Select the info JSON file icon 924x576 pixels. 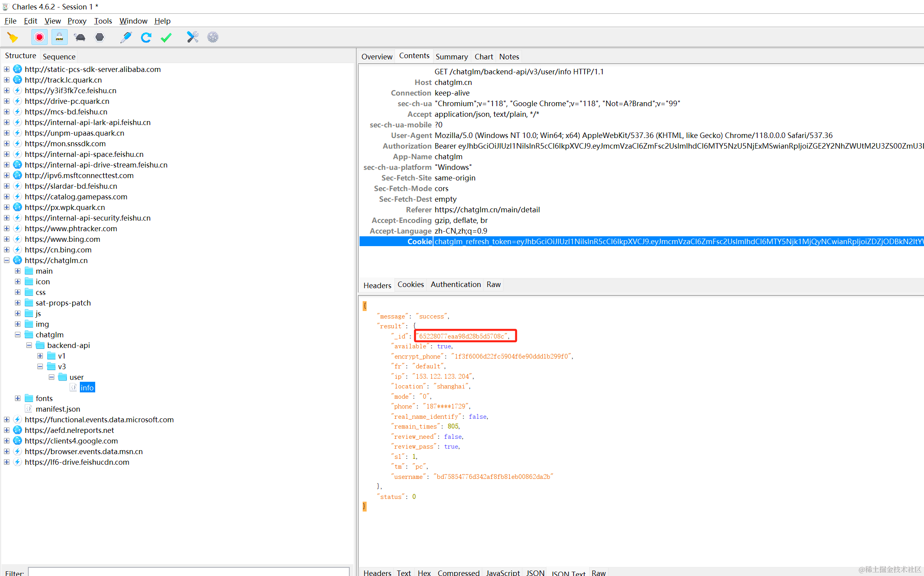[73, 388]
